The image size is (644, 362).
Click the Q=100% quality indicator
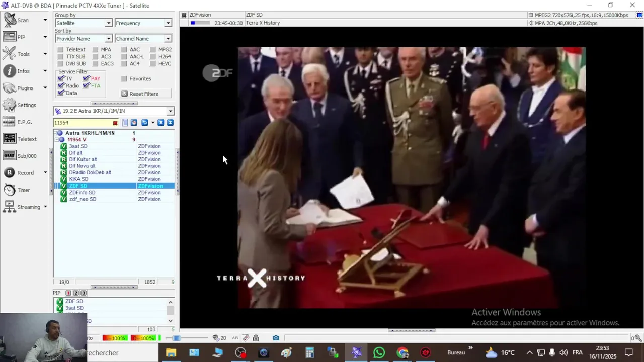coord(143,338)
